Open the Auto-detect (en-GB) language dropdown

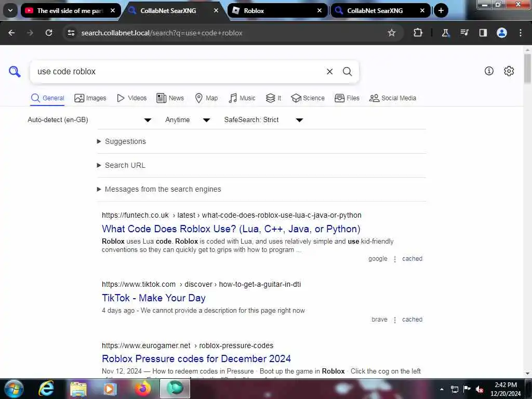click(89, 120)
